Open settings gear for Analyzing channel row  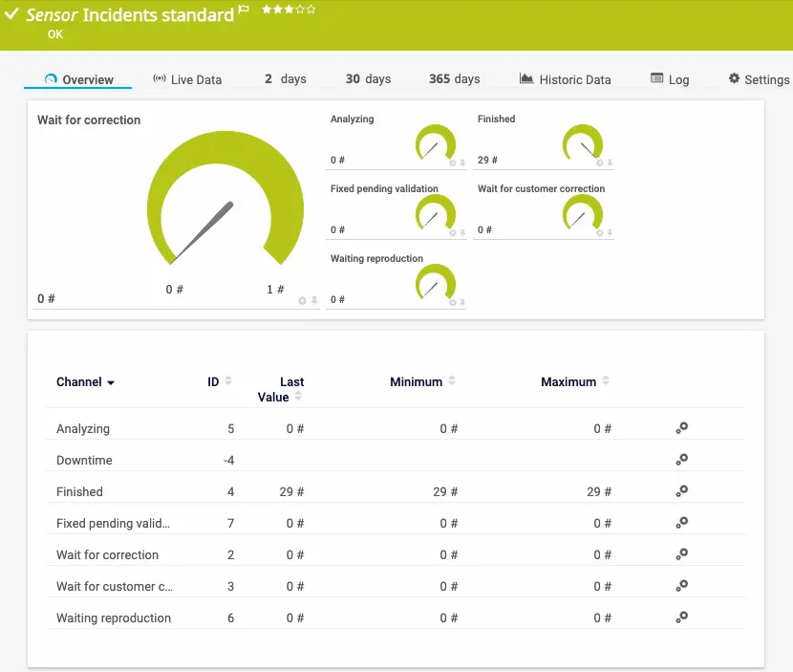click(681, 428)
